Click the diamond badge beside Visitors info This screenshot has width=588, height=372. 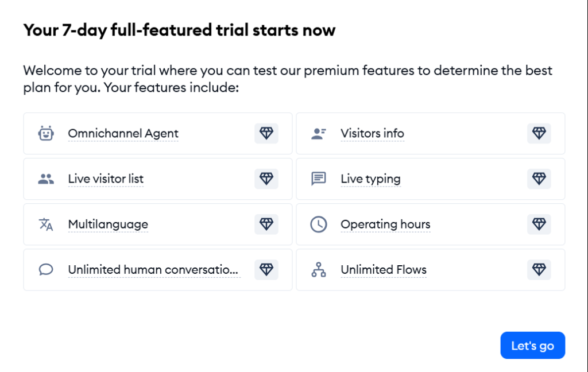[x=539, y=133]
